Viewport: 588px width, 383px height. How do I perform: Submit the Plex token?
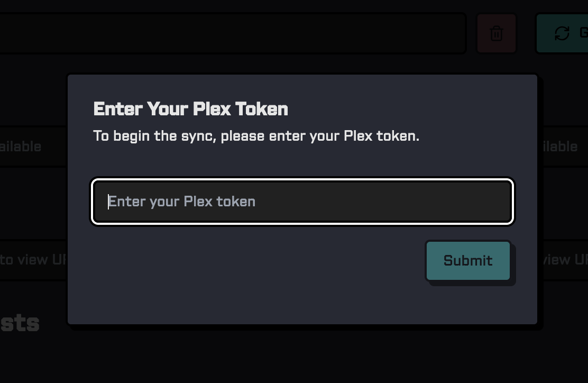(x=468, y=260)
